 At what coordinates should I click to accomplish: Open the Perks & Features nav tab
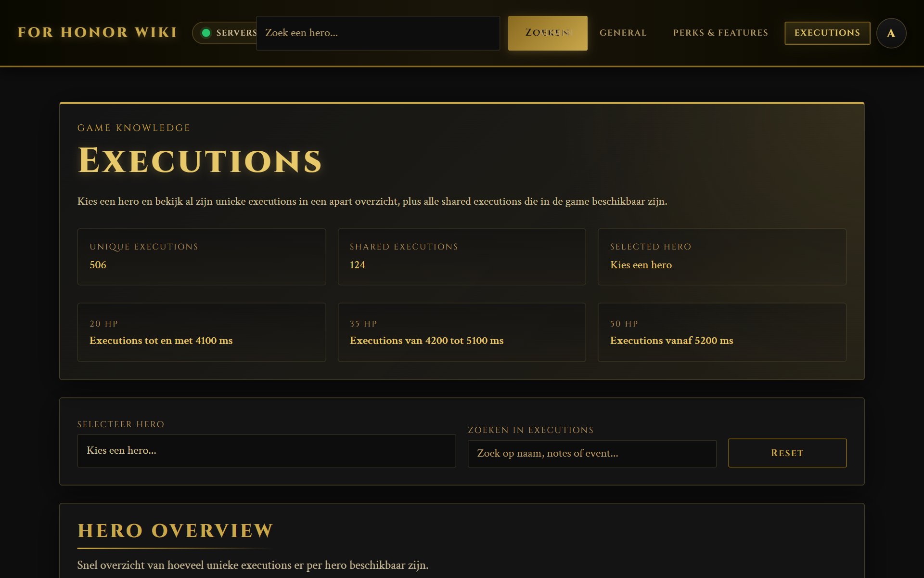click(720, 33)
